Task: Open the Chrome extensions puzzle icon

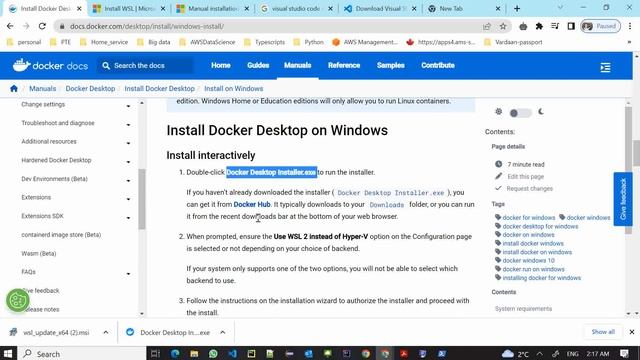Action: coord(539,26)
